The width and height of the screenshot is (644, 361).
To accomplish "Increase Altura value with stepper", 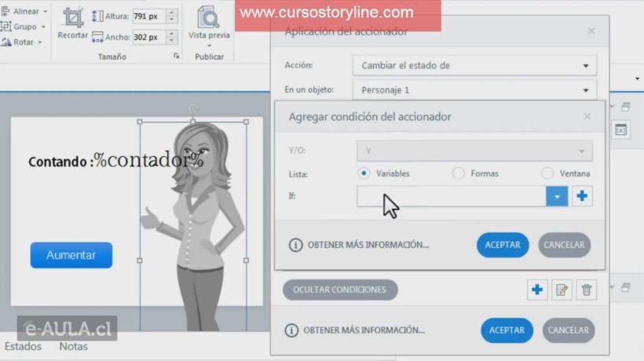I will [x=172, y=13].
